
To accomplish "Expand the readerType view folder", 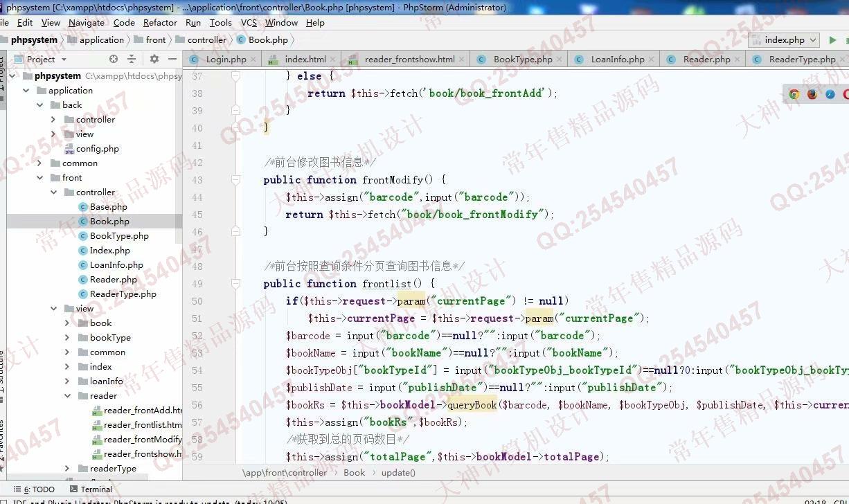I will (67, 469).
